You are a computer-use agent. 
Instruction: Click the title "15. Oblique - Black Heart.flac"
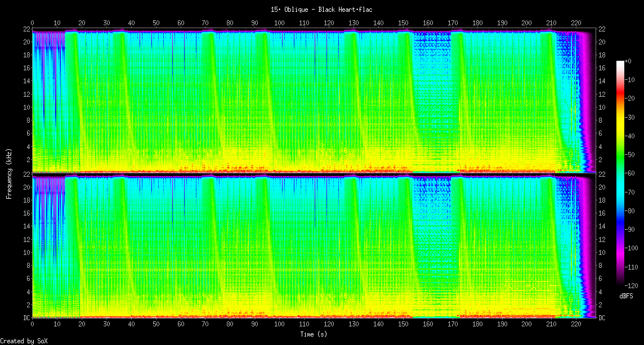point(321,10)
